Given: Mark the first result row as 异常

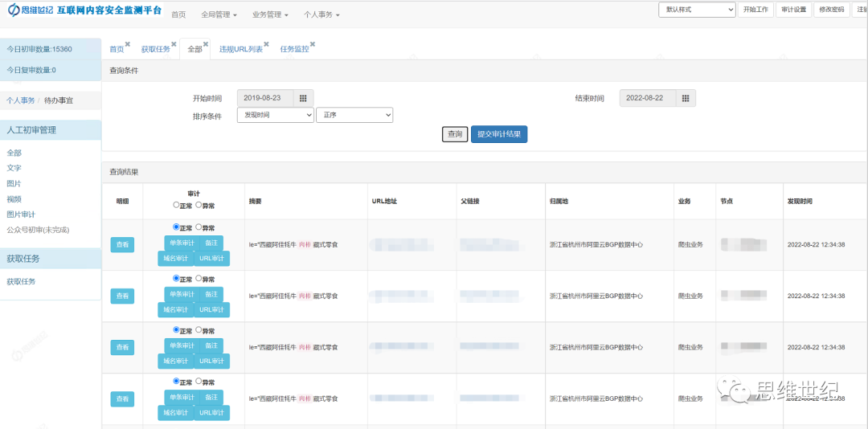Looking at the screenshot, I should pyautogui.click(x=199, y=227).
